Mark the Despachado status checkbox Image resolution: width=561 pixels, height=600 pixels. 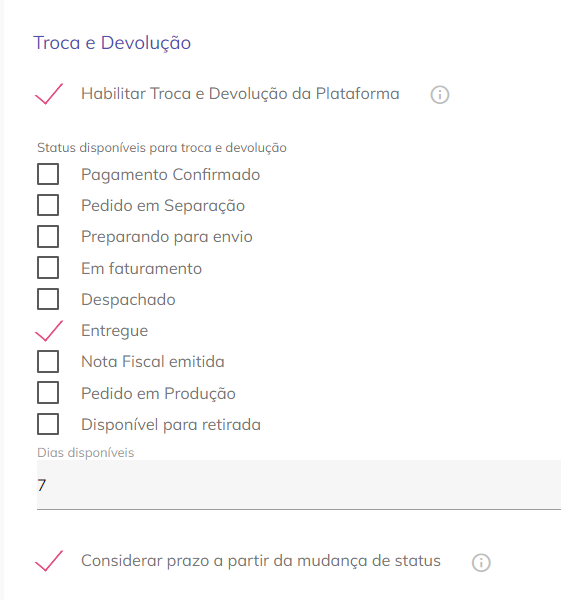click(48, 299)
